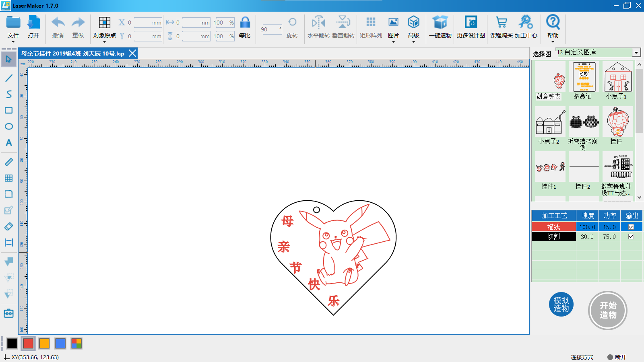
Task: Pick the orange color swatch
Action: [44, 343]
